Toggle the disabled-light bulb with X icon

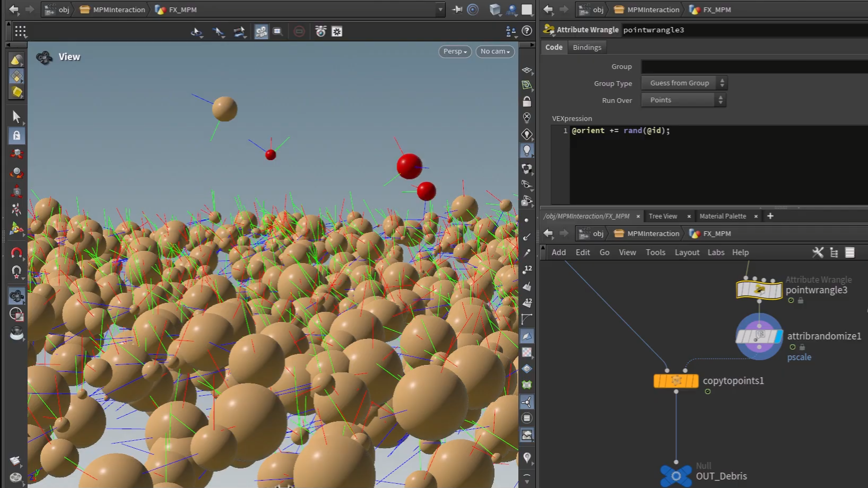(x=527, y=117)
